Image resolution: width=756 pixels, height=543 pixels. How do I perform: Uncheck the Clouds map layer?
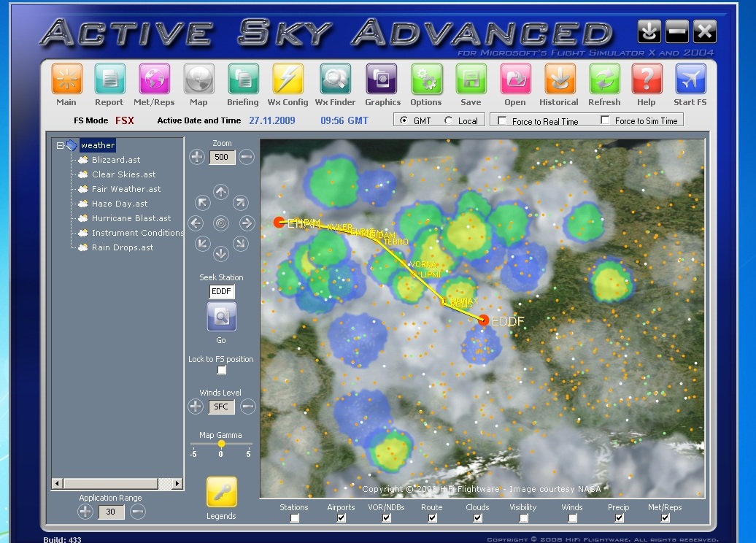click(x=477, y=518)
